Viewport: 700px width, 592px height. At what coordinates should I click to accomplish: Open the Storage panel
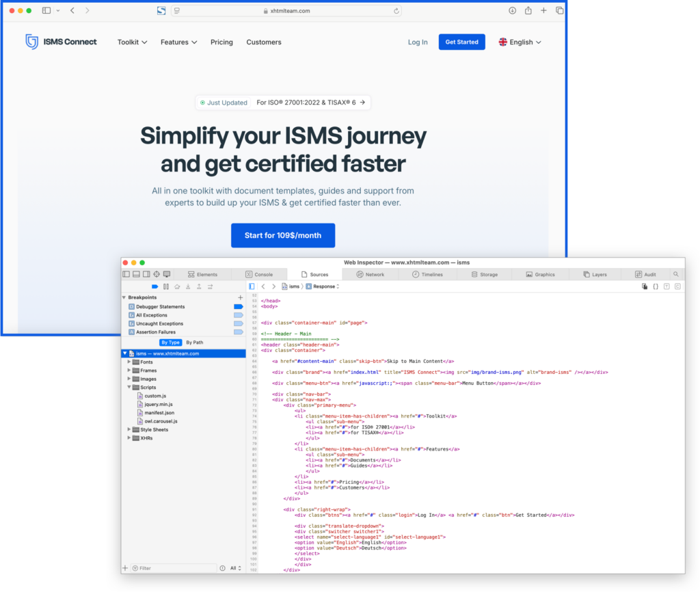(486, 273)
